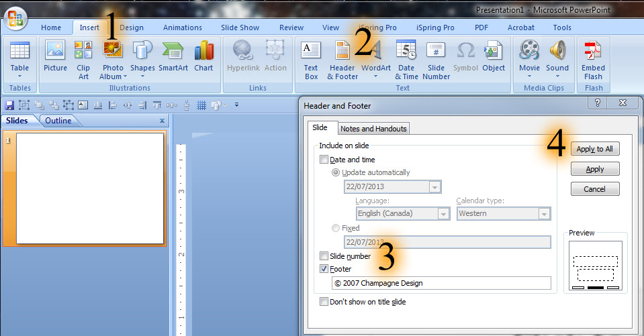Insert SmartArt graphic

click(x=173, y=56)
